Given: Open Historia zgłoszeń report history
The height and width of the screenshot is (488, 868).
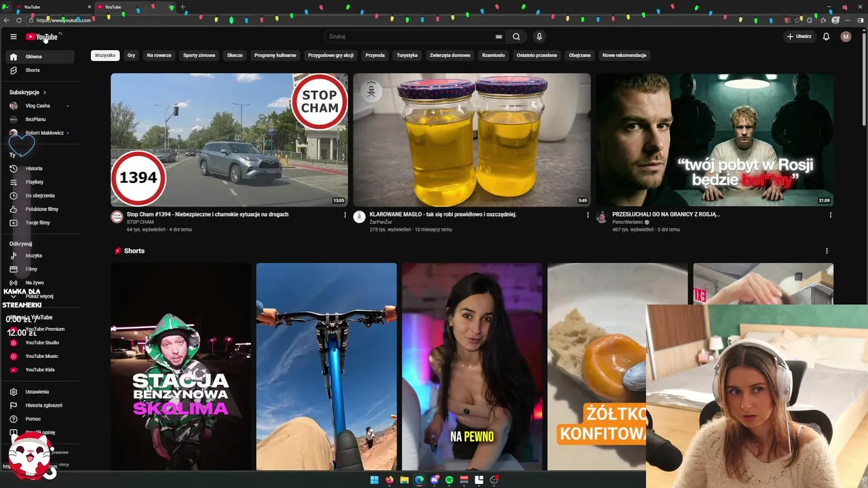Looking at the screenshot, I should pos(39,405).
